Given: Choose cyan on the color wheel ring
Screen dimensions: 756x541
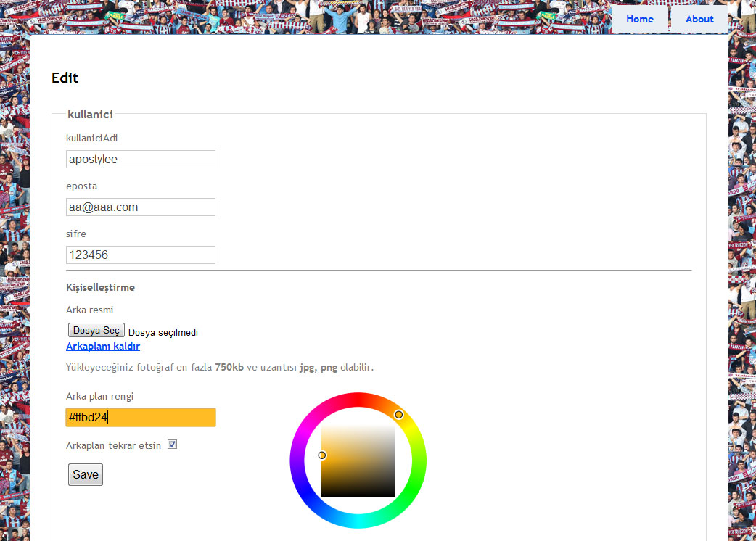Looking at the screenshot, I should pos(358,522).
